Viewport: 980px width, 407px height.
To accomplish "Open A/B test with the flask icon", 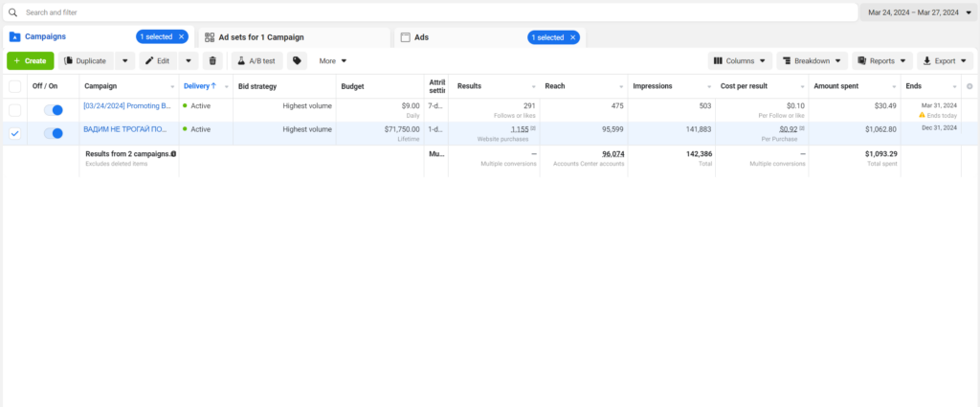I will (255, 60).
